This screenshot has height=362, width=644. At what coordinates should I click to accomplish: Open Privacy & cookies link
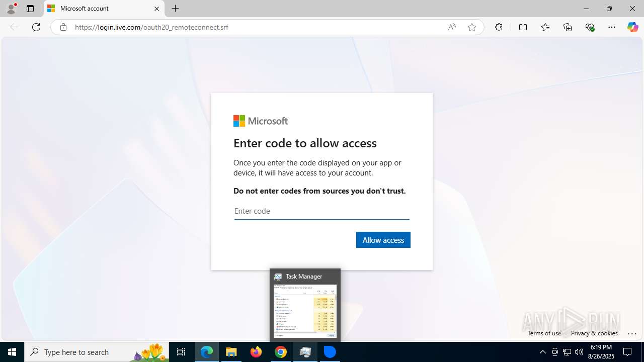(x=594, y=333)
